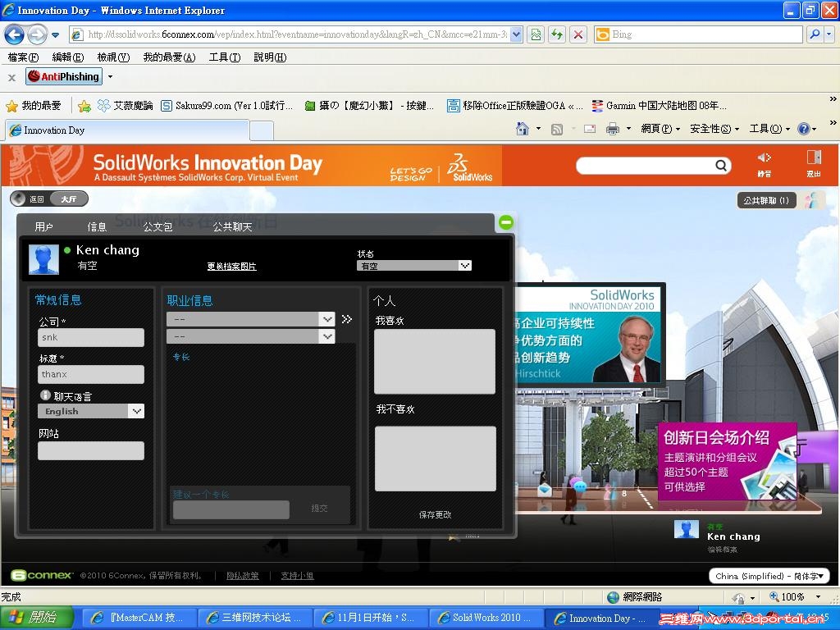This screenshot has width=840, height=630.
Task: Click the blue help question mark icon
Action: click(804, 129)
